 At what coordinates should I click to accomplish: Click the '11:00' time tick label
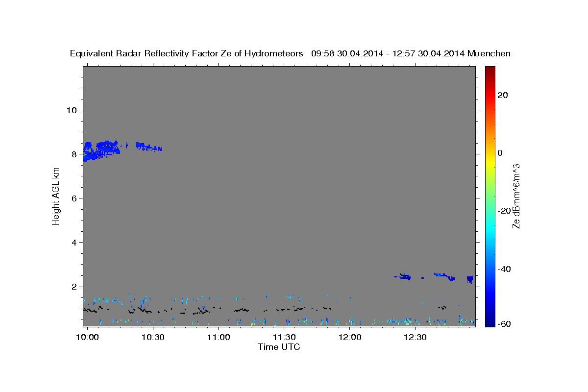218,337
